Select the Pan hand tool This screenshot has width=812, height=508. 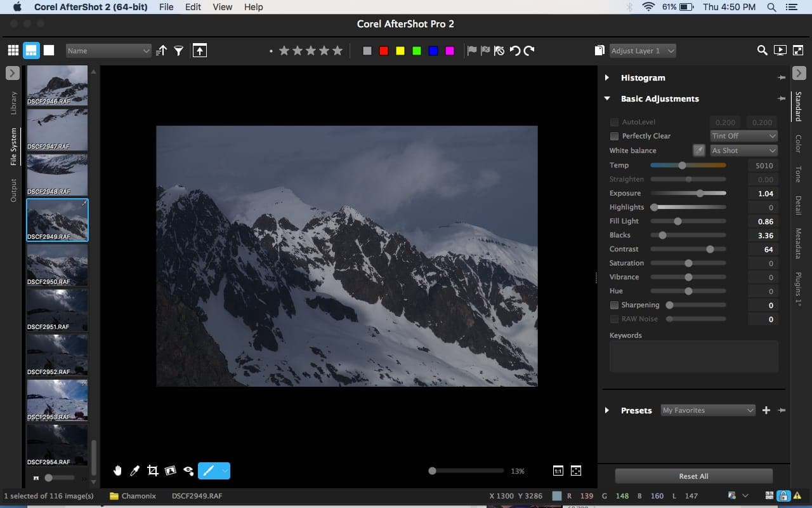coord(117,471)
